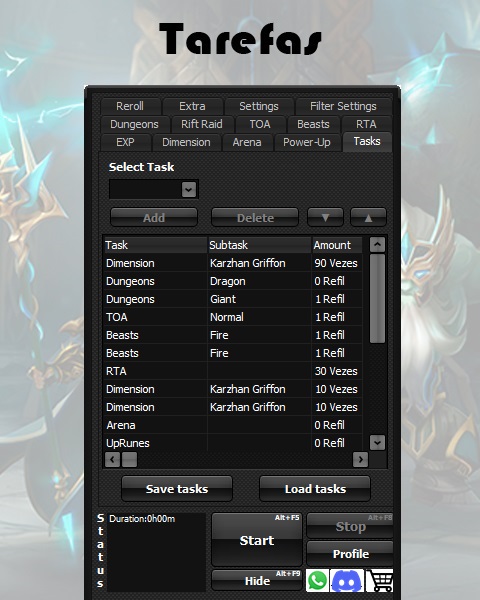
Task: Open the WhatsApp contact icon
Action: pyautogui.click(x=317, y=580)
